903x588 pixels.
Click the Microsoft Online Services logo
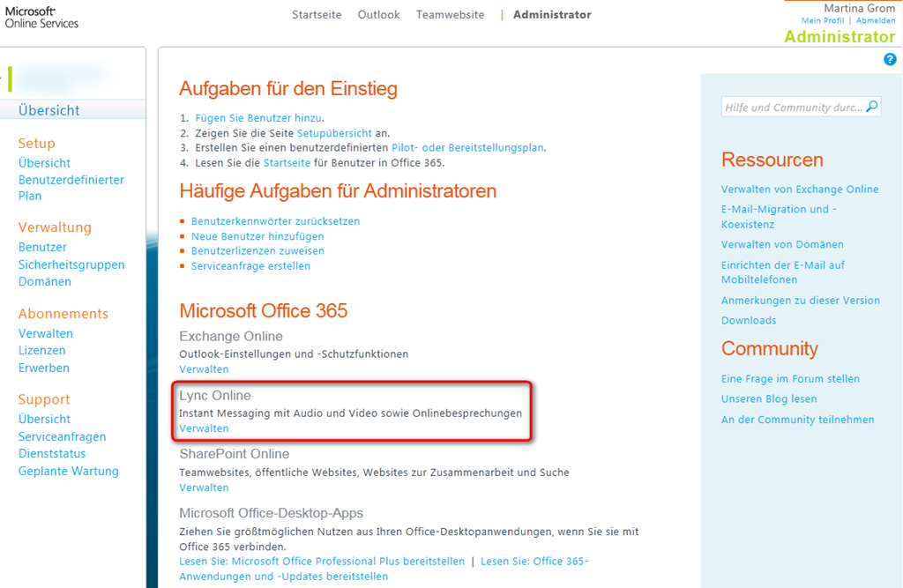click(x=41, y=16)
